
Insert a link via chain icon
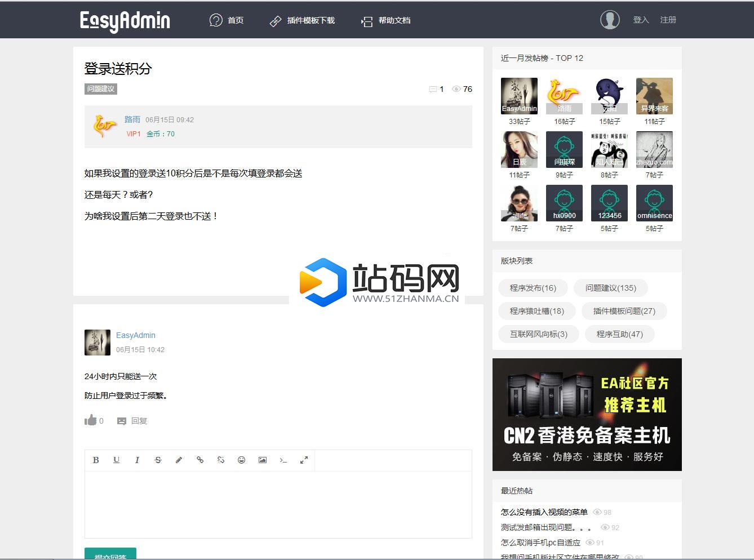tap(199, 460)
